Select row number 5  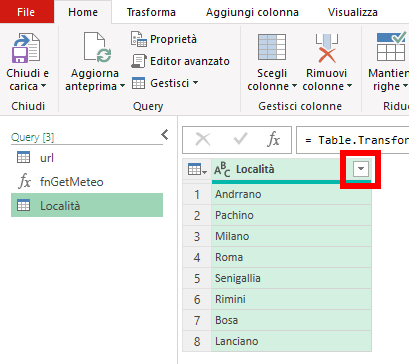point(197,278)
